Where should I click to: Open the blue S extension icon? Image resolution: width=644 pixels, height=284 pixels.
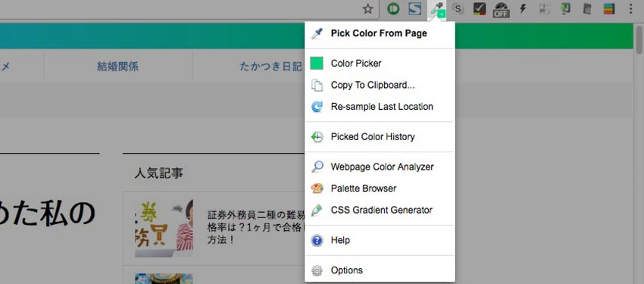click(415, 8)
